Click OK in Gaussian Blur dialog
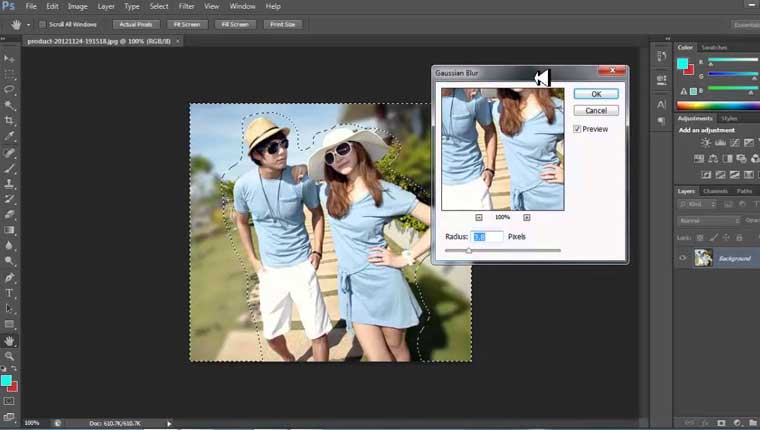 (596, 94)
